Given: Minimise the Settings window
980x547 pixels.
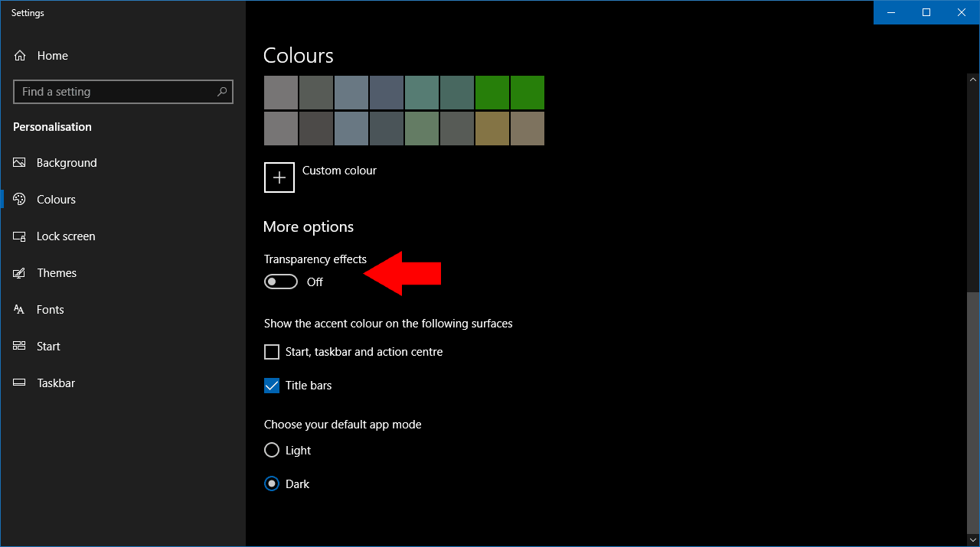Looking at the screenshot, I should point(891,12).
